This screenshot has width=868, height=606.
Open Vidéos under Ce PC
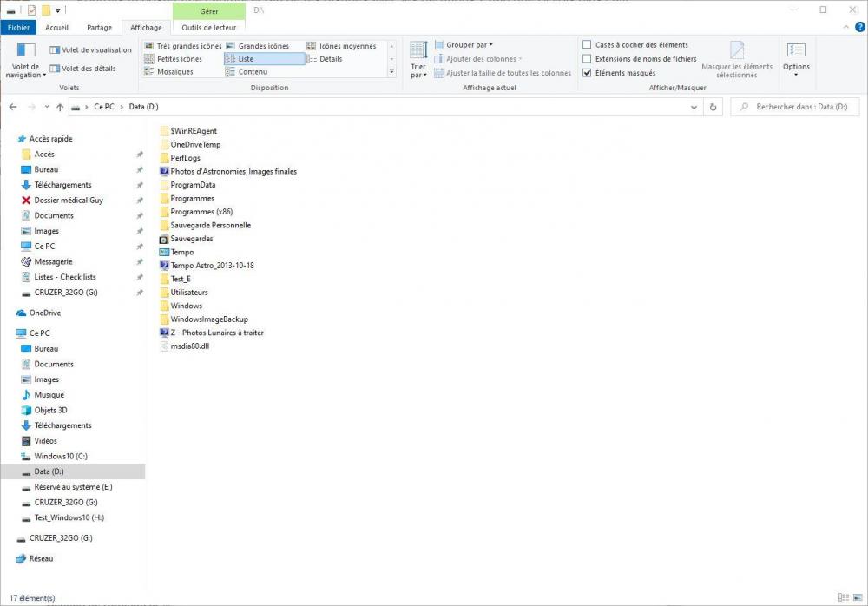tap(39, 441)
